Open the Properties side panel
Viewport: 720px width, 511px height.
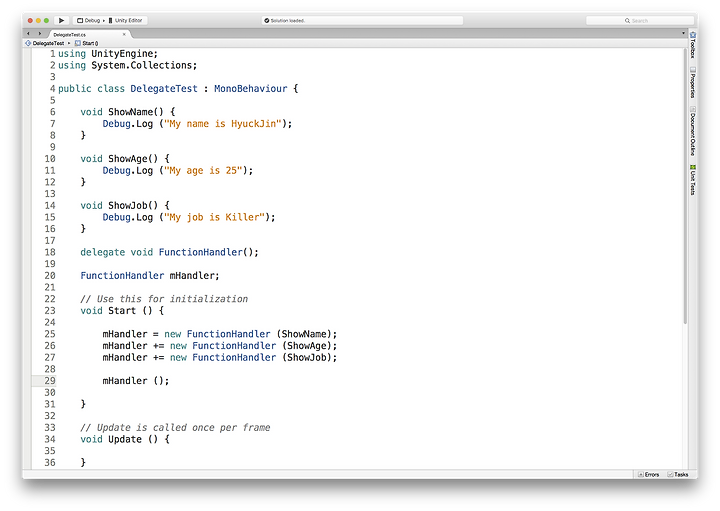693,83
